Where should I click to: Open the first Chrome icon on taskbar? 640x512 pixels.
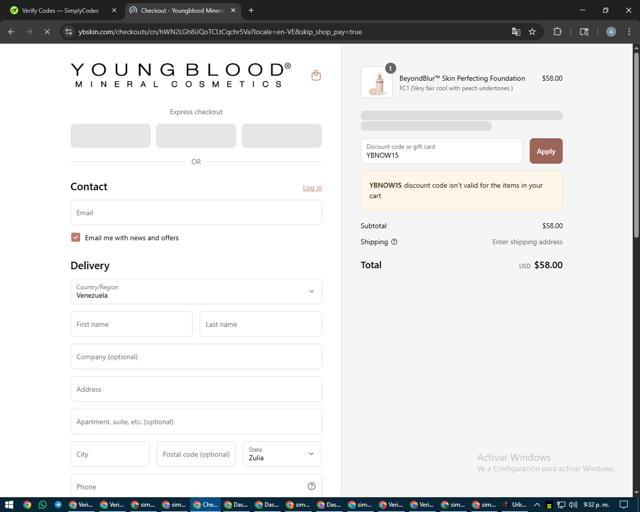(x=27, y=505)
